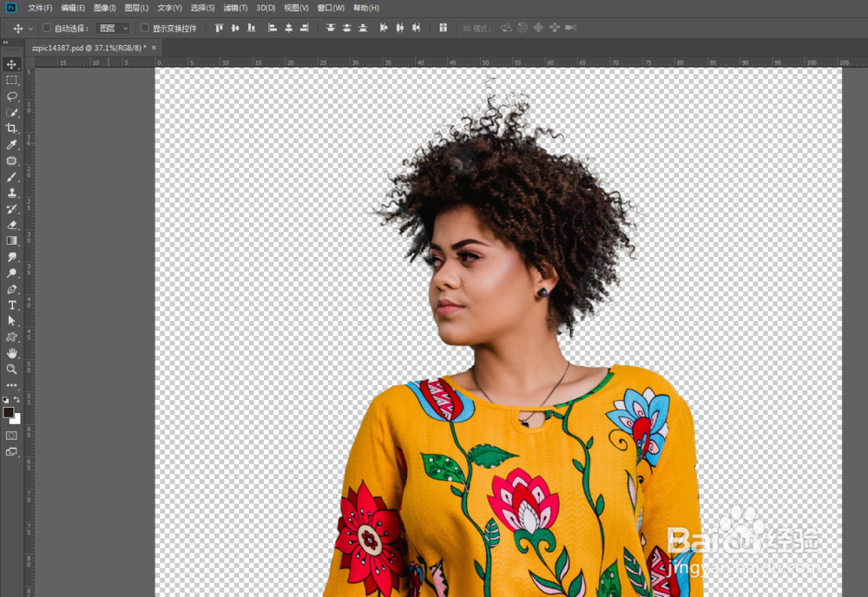The width and height of the screenshot is (868, 597).
Task: Select the Gradient tool
Action: (x=11, y=240)
